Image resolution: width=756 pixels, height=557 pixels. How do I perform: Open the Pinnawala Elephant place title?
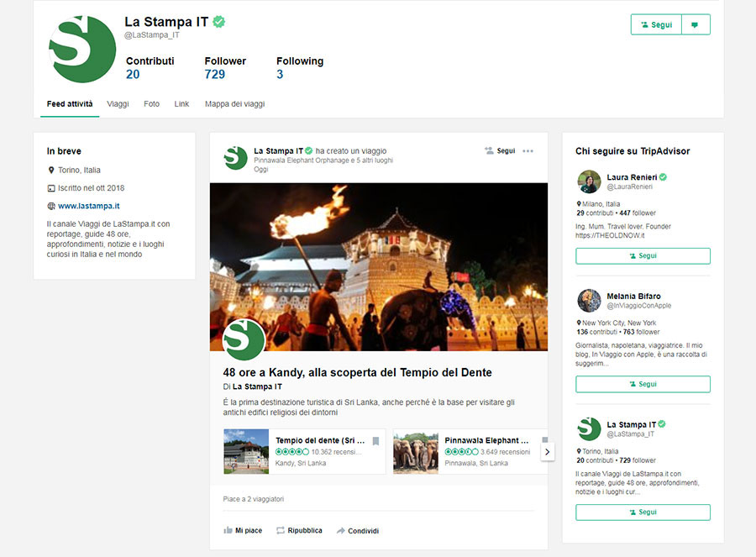click(x=486, y=440)
